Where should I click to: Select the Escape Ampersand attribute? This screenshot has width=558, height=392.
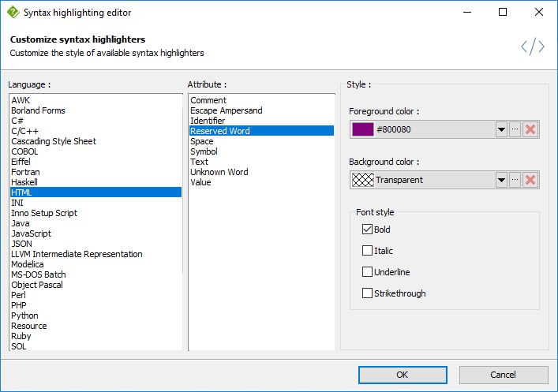[x=261, y=110]
